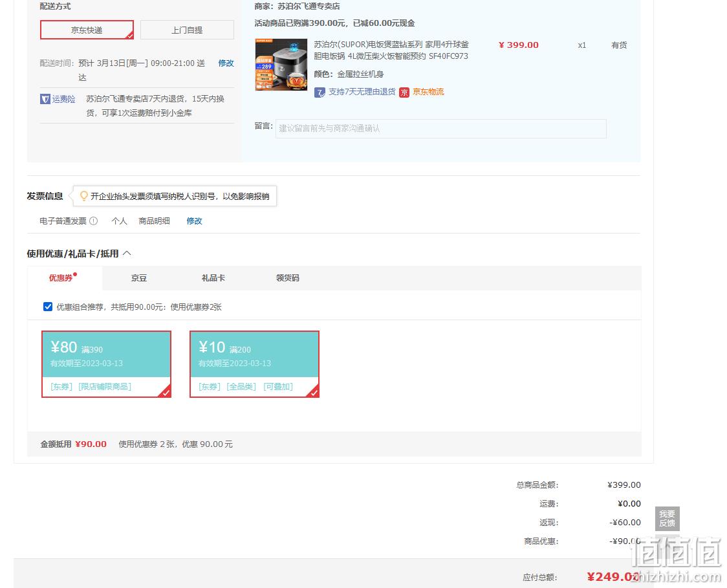Click the 返现 -¥60.00 value
The width and height of the screenshot is (727, 588).
(x=625, y=522)
